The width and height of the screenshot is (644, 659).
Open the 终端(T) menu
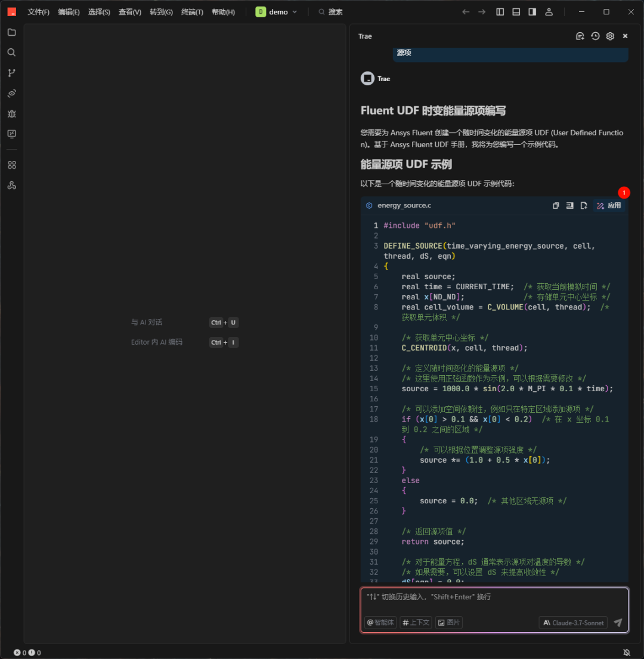click(192, 12)
